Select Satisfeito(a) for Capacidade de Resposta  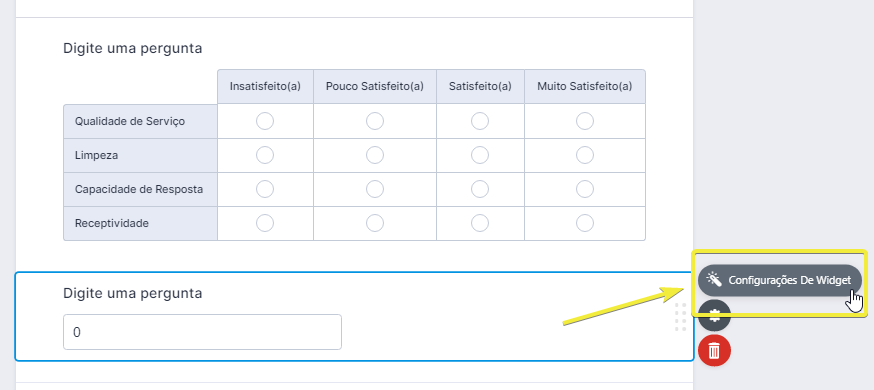(480, 189)
